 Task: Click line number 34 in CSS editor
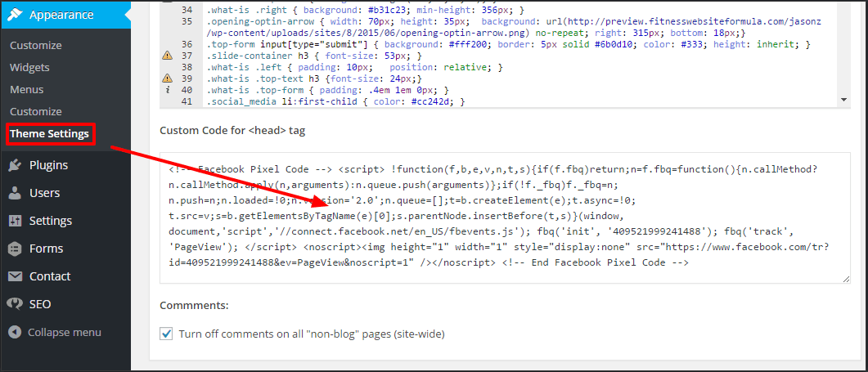[186, 10]
